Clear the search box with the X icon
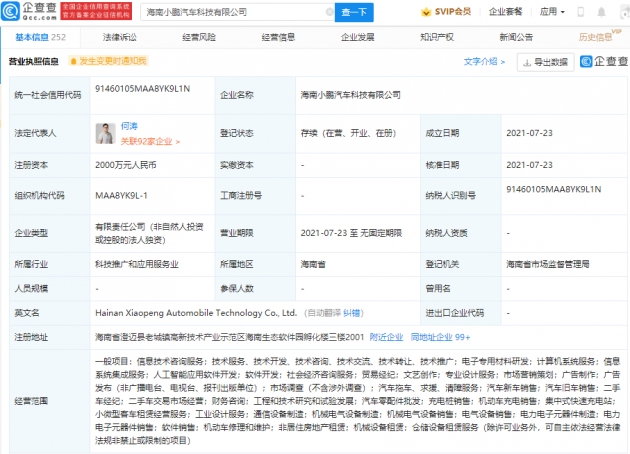 [x=319, y=12]
